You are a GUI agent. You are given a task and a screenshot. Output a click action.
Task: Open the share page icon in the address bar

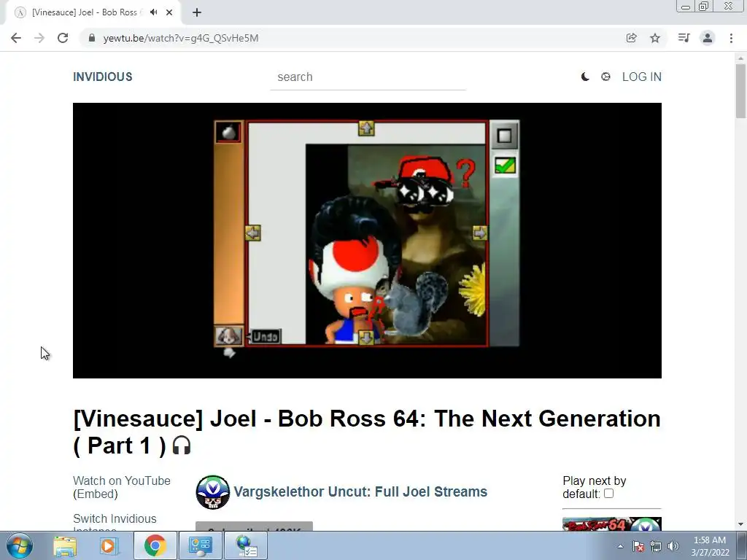pyautogui.click(x=631, y=38)
